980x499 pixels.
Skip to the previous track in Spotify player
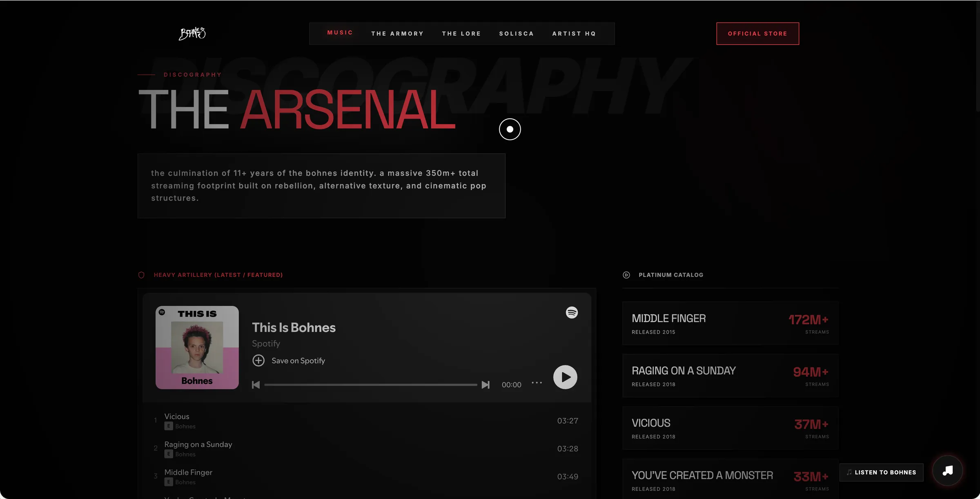tap(256, 385)
